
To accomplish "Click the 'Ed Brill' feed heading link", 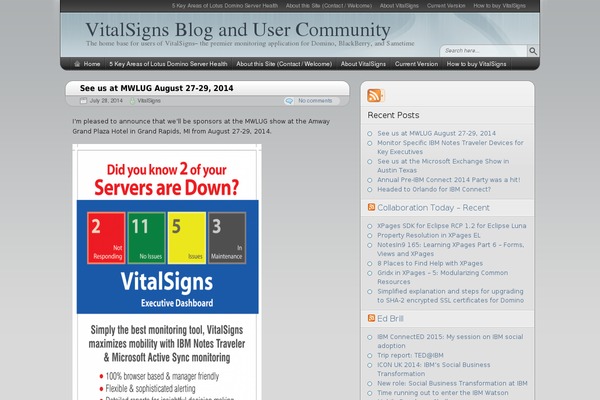I will click(x=390, y=318).
